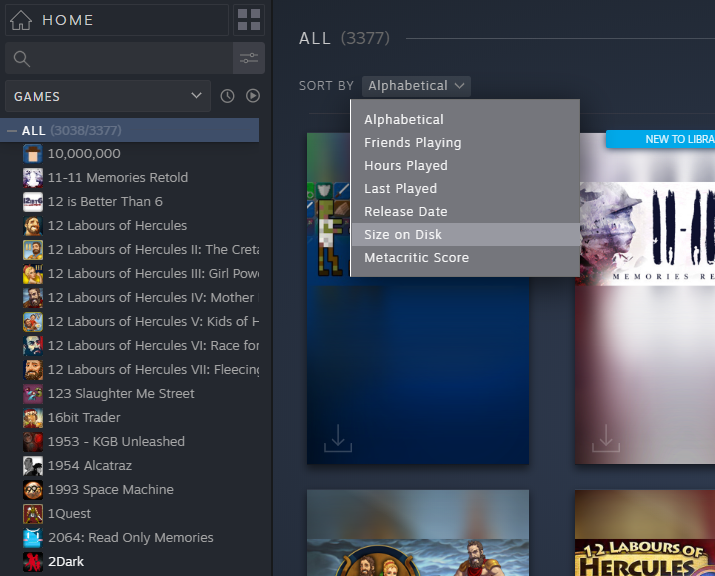Click the library search magnifier icon

click(21, 58)
